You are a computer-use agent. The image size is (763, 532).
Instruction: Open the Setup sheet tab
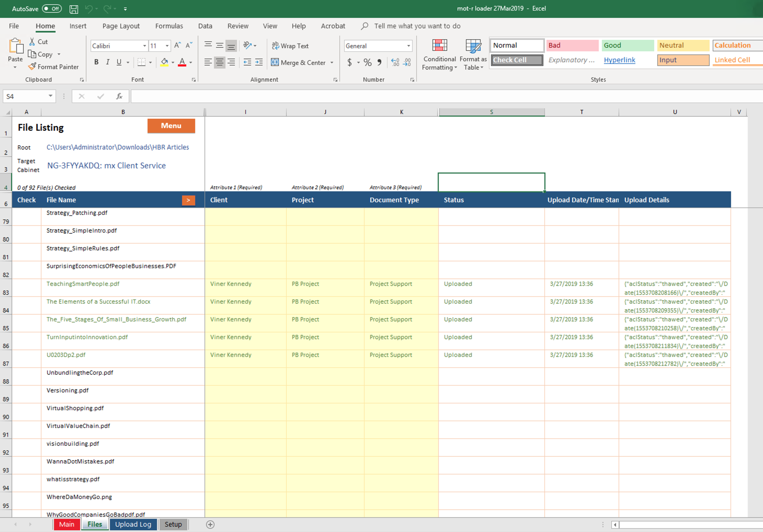click(x=173, y=524)
